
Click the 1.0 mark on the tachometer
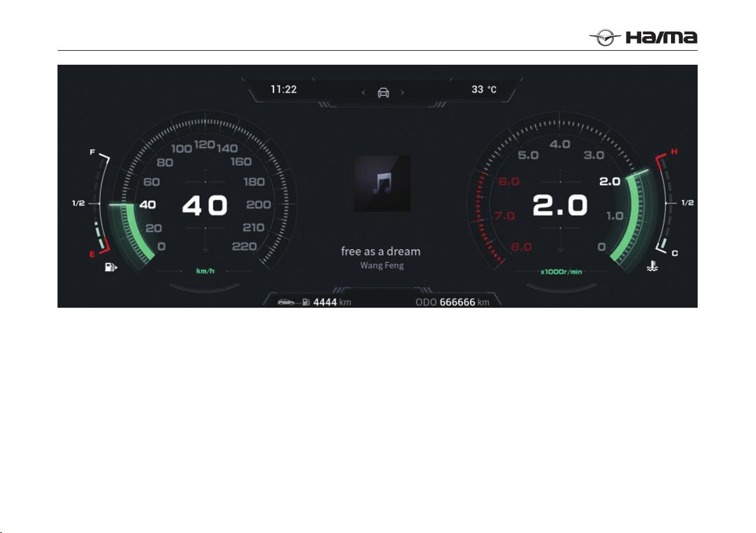click(615, 216)
